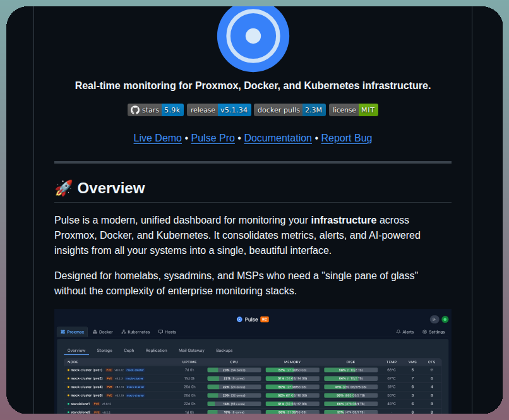
Task: Click the CTS column header
Action: (432, 362)
